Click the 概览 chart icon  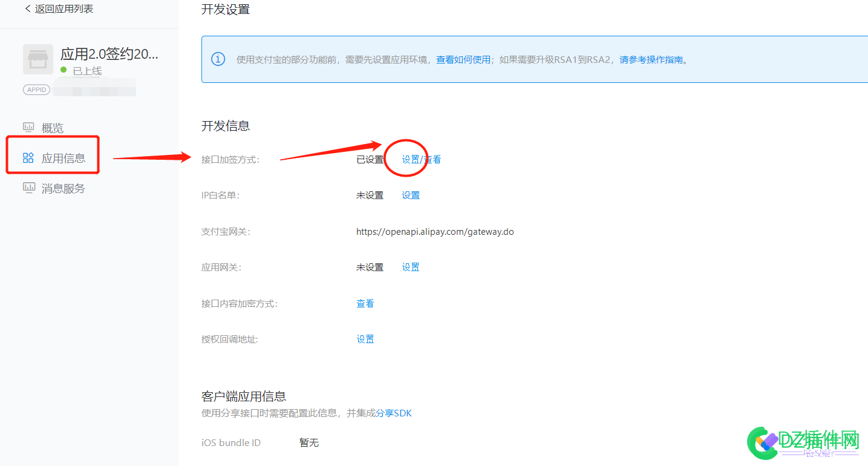[28, 127]
